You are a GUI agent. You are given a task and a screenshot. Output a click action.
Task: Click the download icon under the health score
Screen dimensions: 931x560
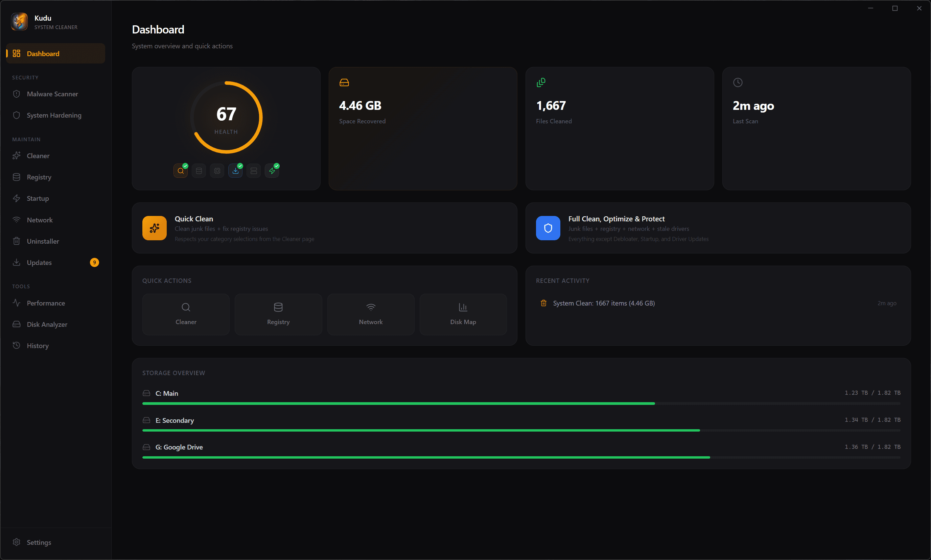[235, 171]
